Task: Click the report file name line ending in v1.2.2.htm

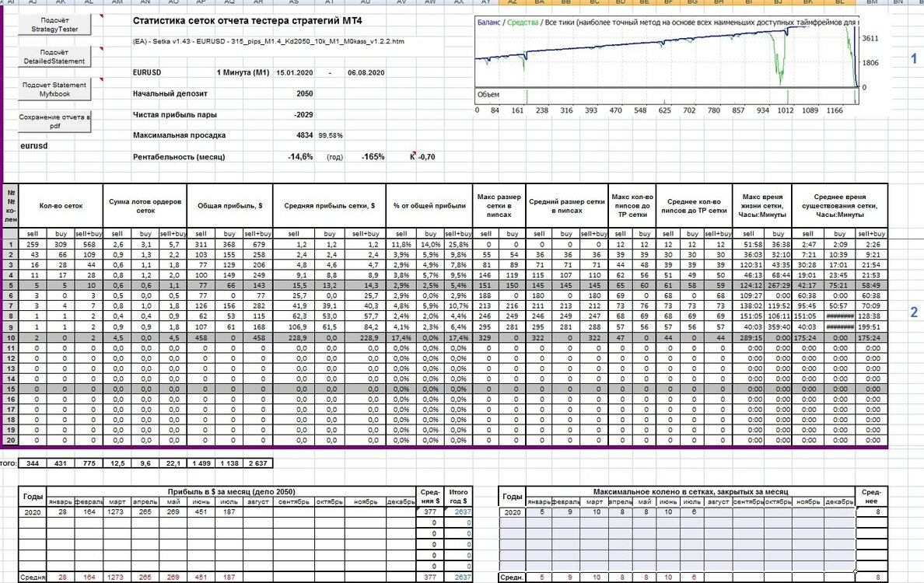Action: point(268,42)
